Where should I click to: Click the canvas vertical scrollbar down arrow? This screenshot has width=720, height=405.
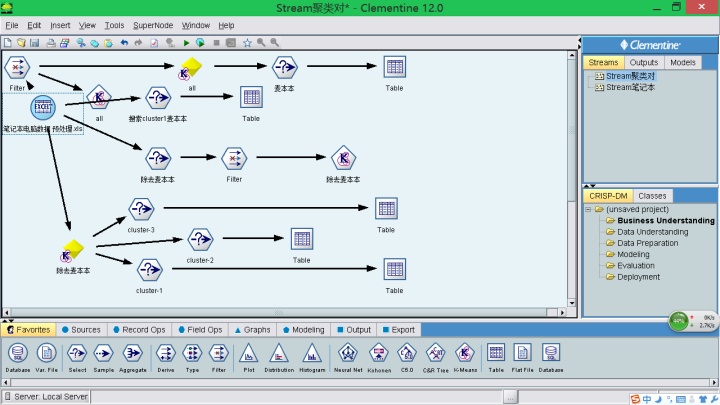tap(572, 303)
